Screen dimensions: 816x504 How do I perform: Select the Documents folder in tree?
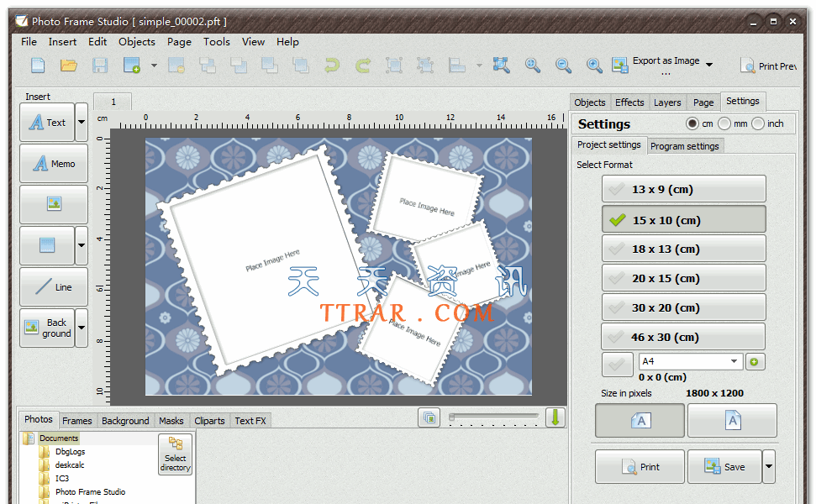point(58,438)
